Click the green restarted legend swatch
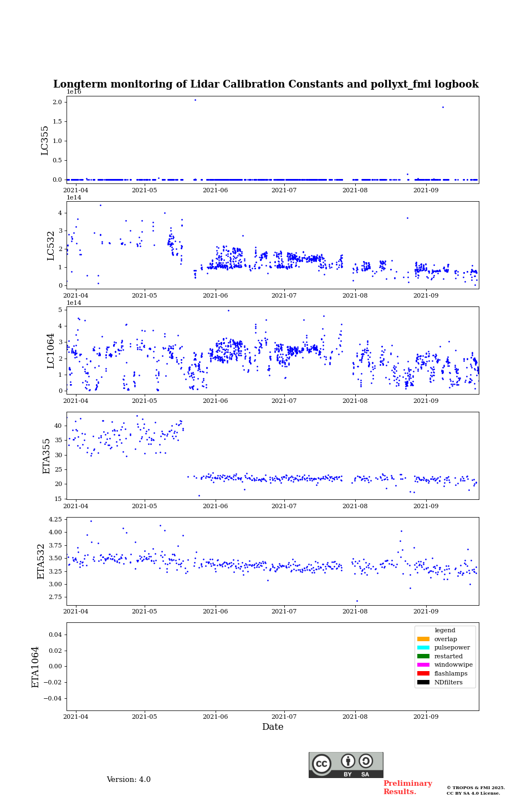 coord(423,656)
